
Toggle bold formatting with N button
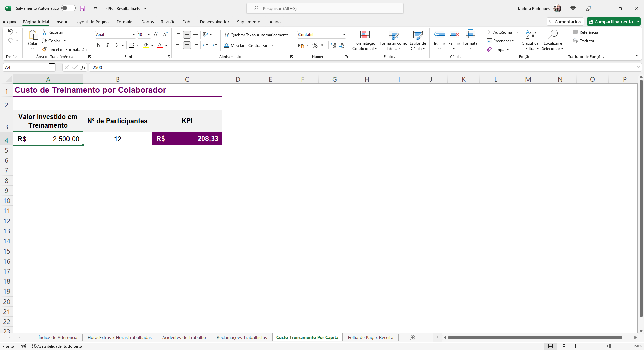pyautogui.click(x=99, y=45)
